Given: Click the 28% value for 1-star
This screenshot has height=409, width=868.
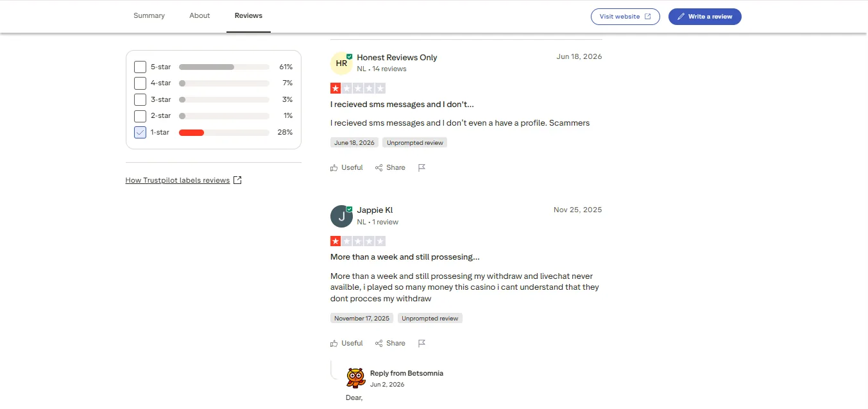Looking at the screenshot, I should (x=286, y=133).
